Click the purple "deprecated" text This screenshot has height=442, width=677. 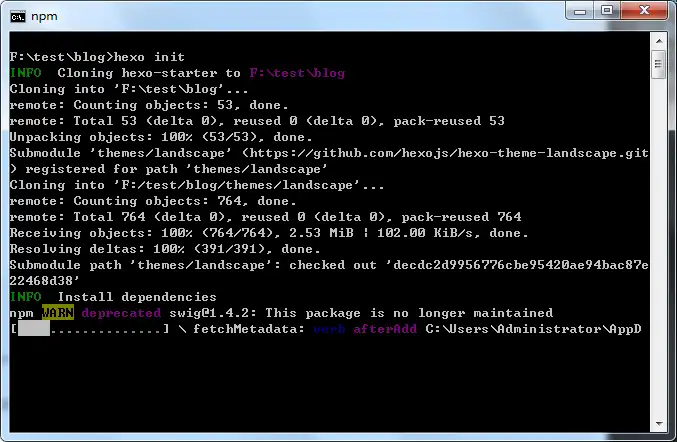click(x=121, y=313)
